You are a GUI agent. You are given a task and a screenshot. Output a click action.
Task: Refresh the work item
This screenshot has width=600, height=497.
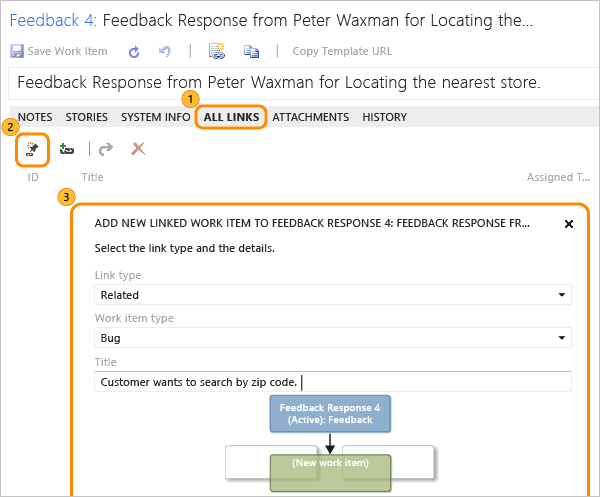pyautogui.click(x=134, y=51)
